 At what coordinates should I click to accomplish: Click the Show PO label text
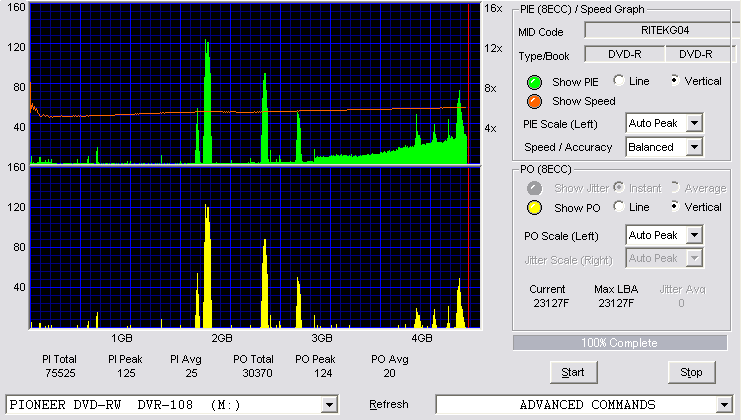(577, 208)
